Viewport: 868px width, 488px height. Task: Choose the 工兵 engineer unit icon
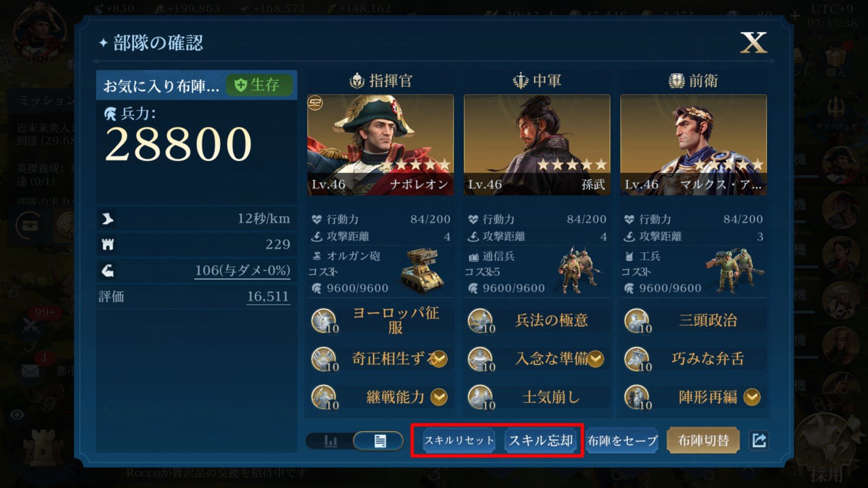[x=736, y=271]
